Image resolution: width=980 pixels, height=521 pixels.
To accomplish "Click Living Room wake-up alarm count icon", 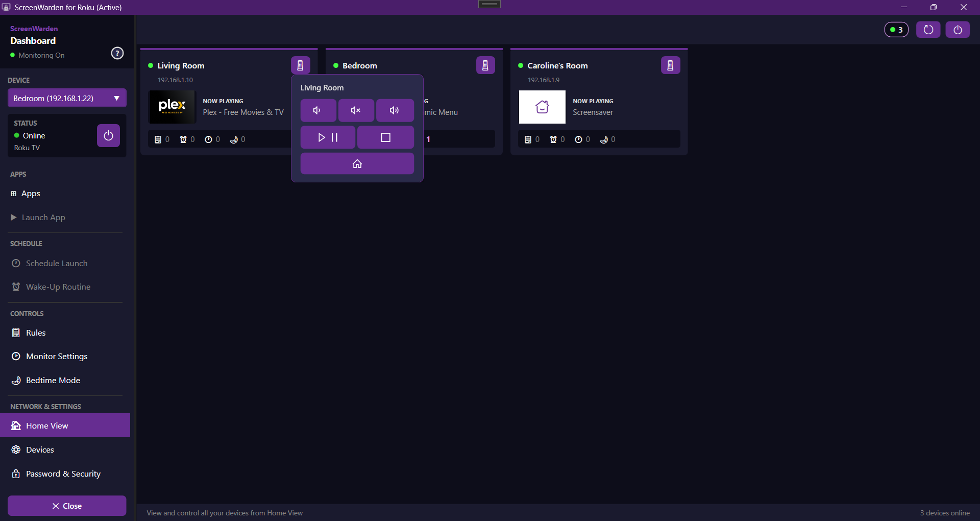I will pos(183,139).
